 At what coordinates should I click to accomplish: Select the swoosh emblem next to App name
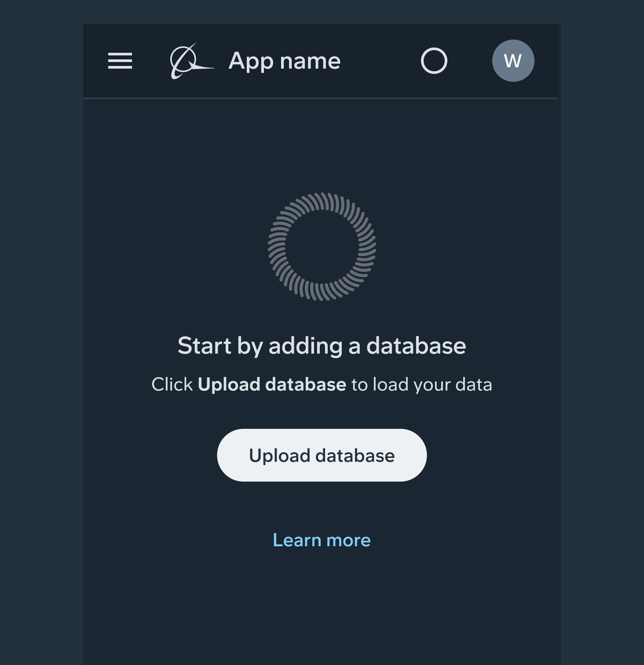[x=192, y=61]
